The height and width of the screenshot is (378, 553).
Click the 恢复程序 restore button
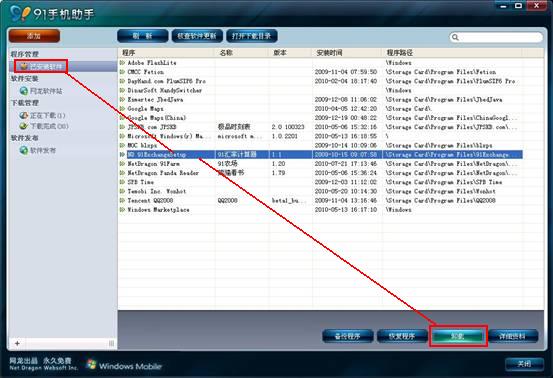(x=402, y=336)
